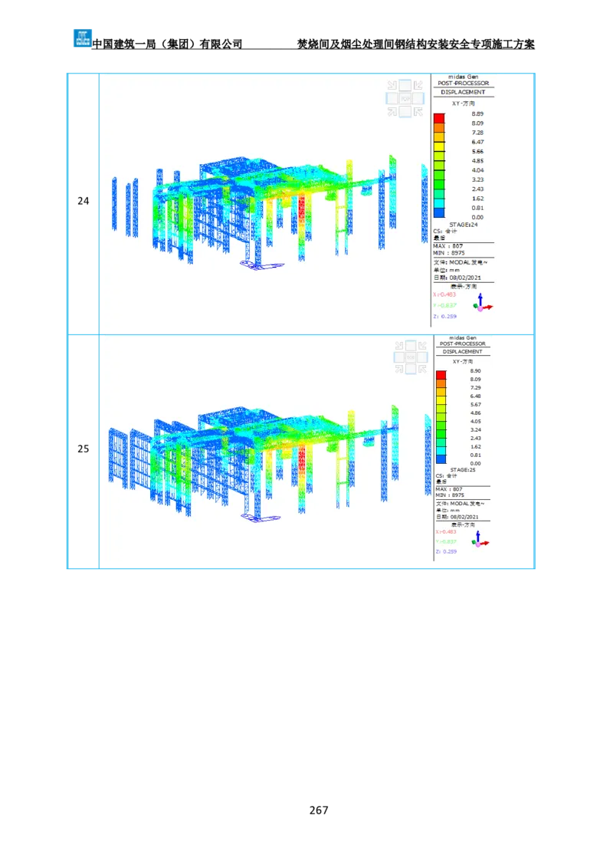The width and height of the screenshot is (613, 868).
Task: Click the center TOP button in lower view cube
Action: tap(411, 357)
